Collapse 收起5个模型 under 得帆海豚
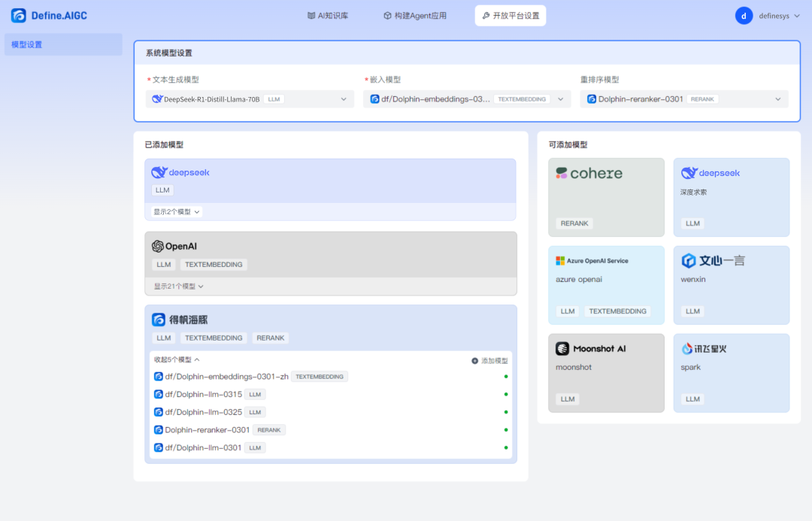This screenshot has height=521, width=812. pos(177,359)
